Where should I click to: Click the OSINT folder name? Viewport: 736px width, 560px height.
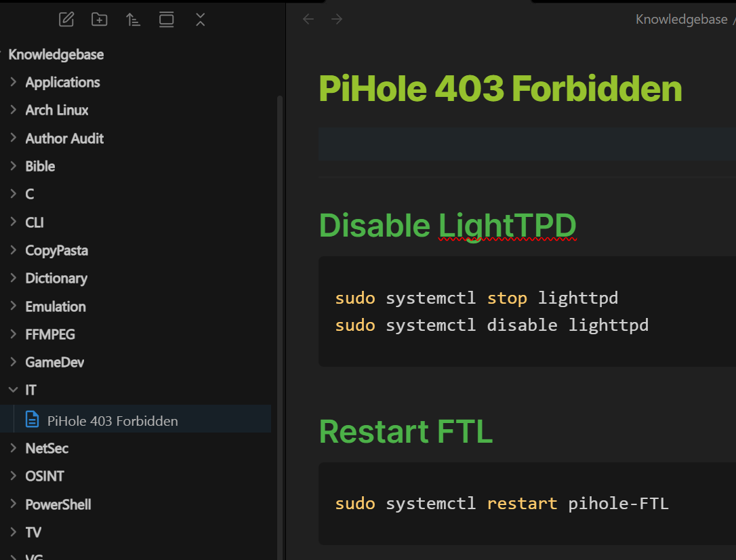tap(45, 476)
